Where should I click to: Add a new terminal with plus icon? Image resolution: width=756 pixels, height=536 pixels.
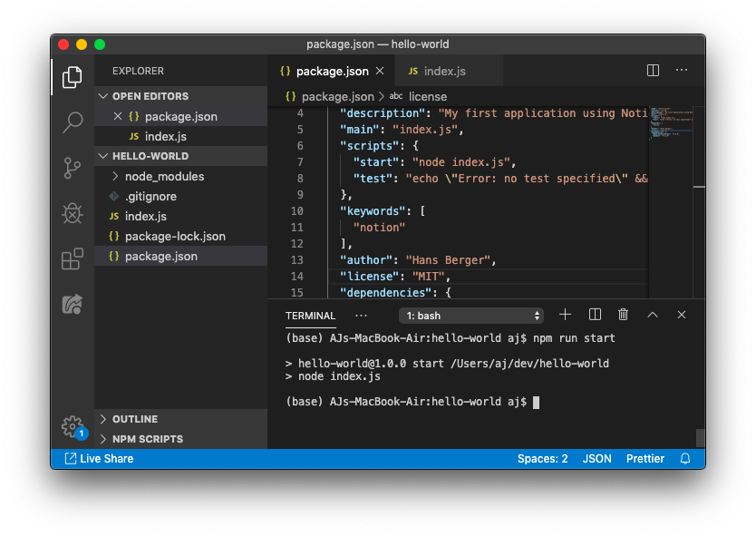click(x=565, y=315)
